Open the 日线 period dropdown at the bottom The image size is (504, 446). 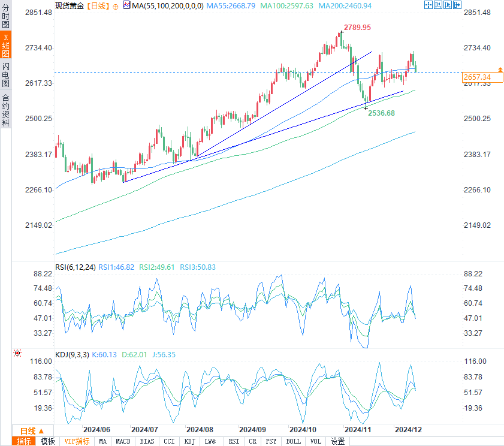point(32,431)
